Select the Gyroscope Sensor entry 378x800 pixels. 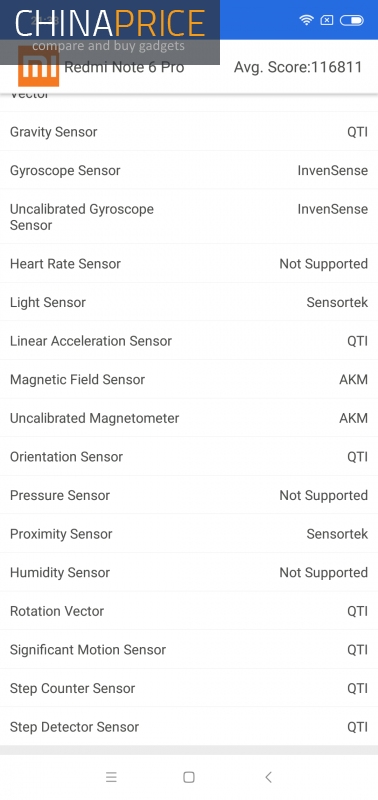coord(189,170)
